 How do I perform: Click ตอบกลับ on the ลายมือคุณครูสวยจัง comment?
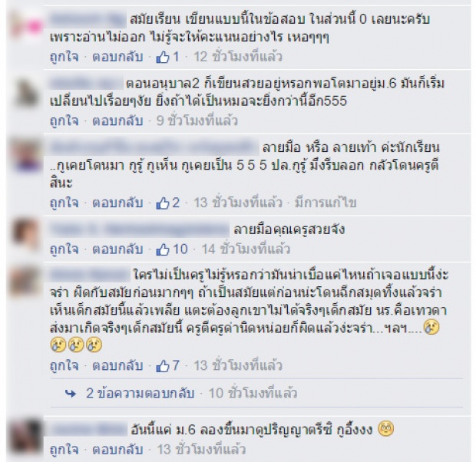tap(117, 249)
